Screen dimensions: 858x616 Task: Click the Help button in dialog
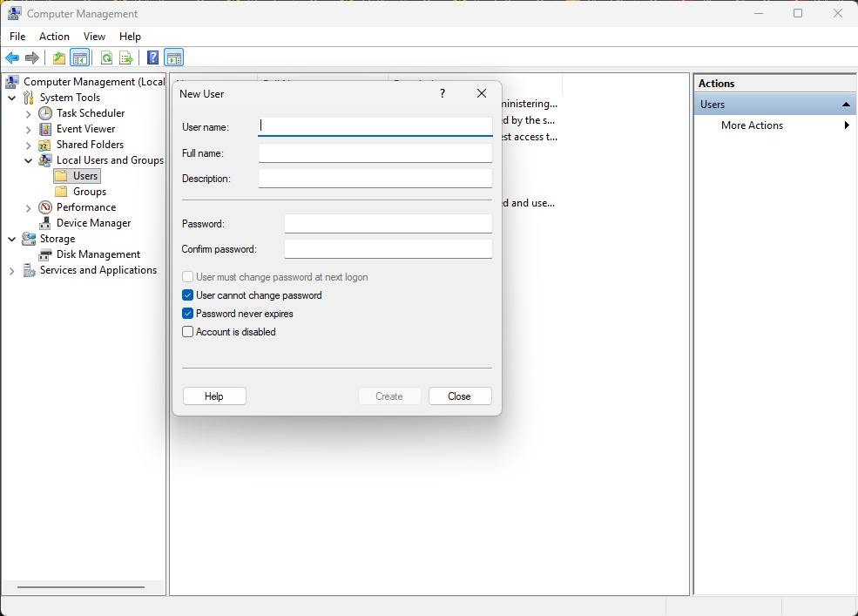click(x=214, y=396)
